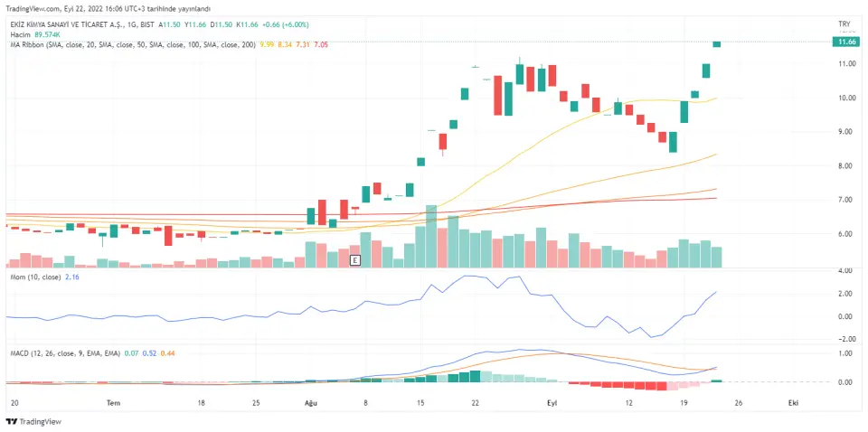The width and height of the screenshot is (868, 432).
Task: Open the TRY currency selector
Action: click(x=844, y=23)
